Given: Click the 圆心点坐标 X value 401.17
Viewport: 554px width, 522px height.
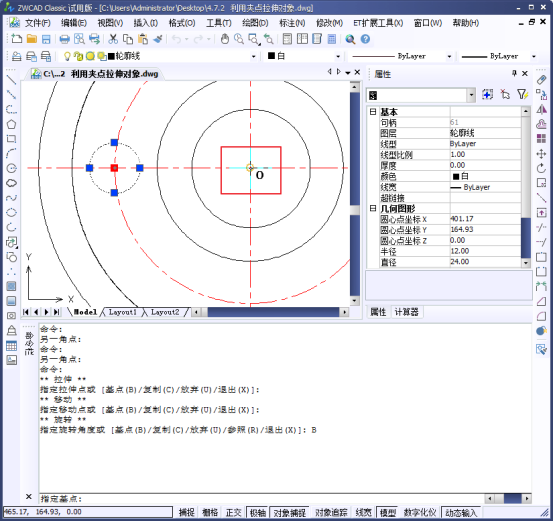Looking at the screenshot, I should 485,219.
